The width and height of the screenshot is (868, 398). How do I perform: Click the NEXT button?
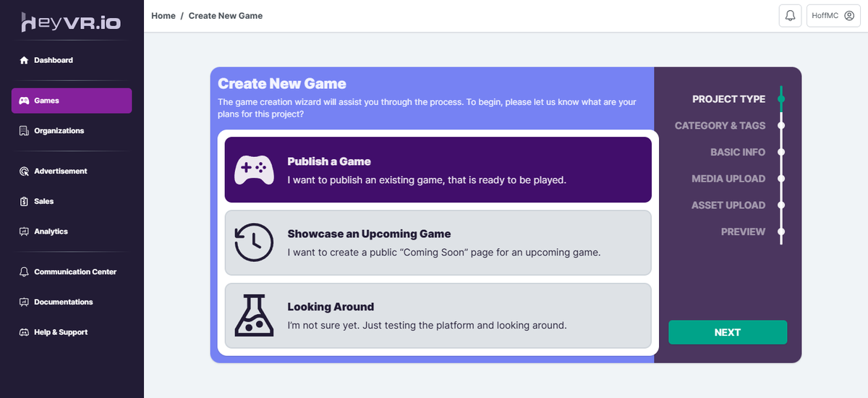click(x=728, y=332)
